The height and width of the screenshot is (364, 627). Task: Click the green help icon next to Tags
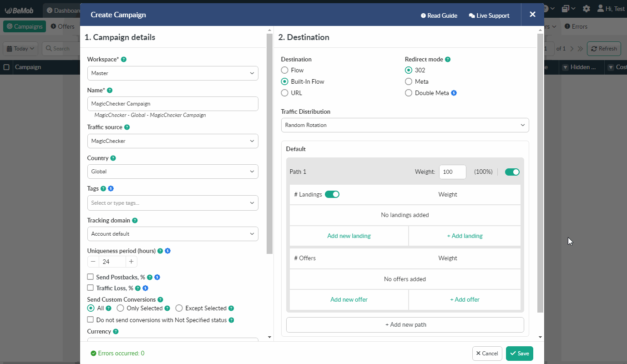[x=103, y=188]
